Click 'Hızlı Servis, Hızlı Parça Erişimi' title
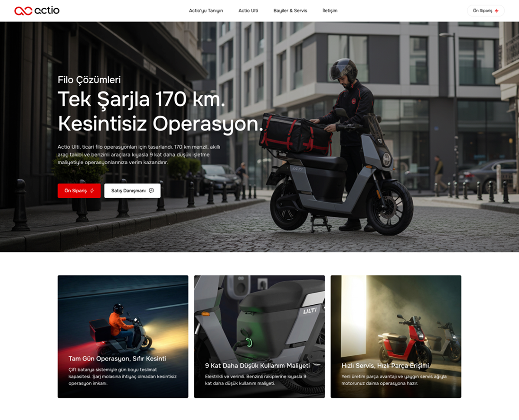 coord(385,366)
